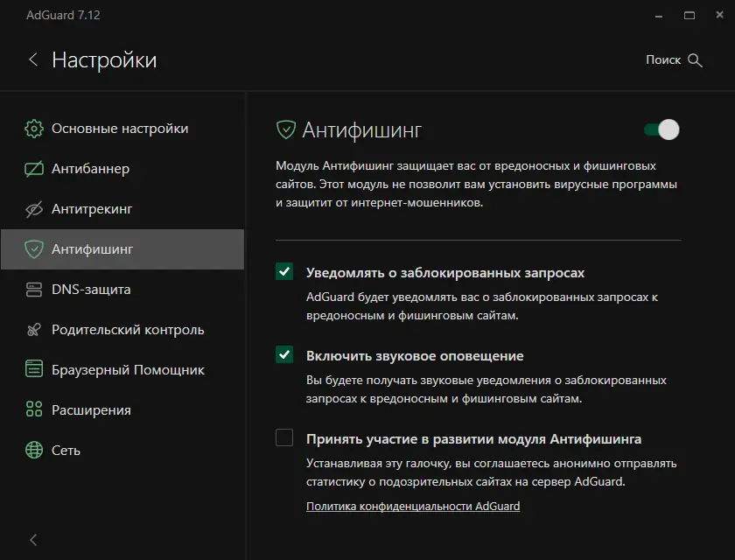
Task: Open the Сеть settings section
Action: (x=66, y=451)
